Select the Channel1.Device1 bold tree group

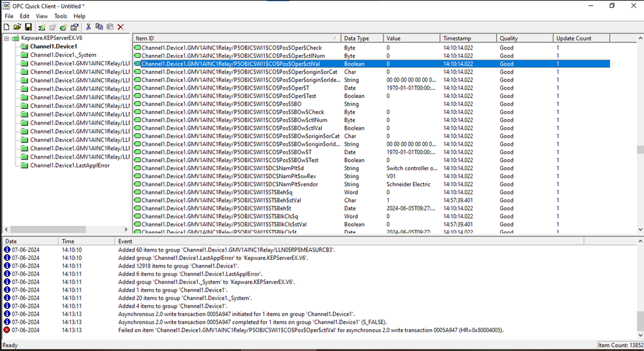[x=54, y=46]
